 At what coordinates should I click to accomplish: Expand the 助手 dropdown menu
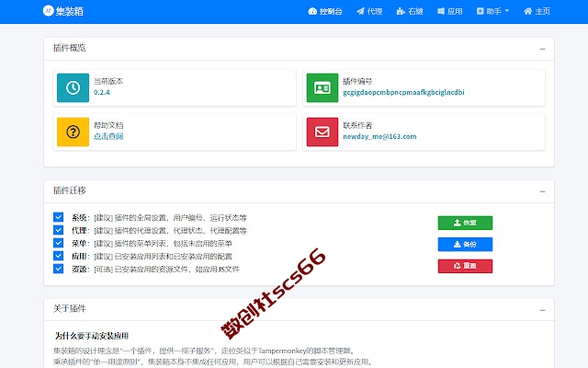492,11
